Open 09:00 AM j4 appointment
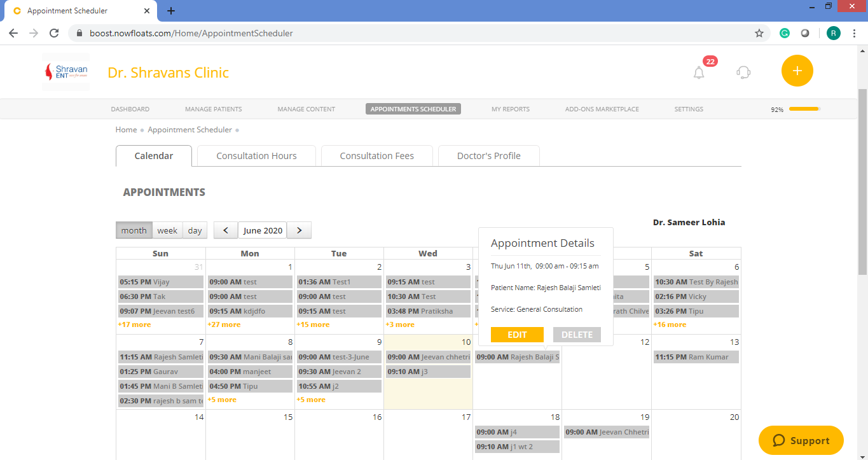The width and height of the screenshot is (868, 460). pyautogui.click(x=518, y=432)
